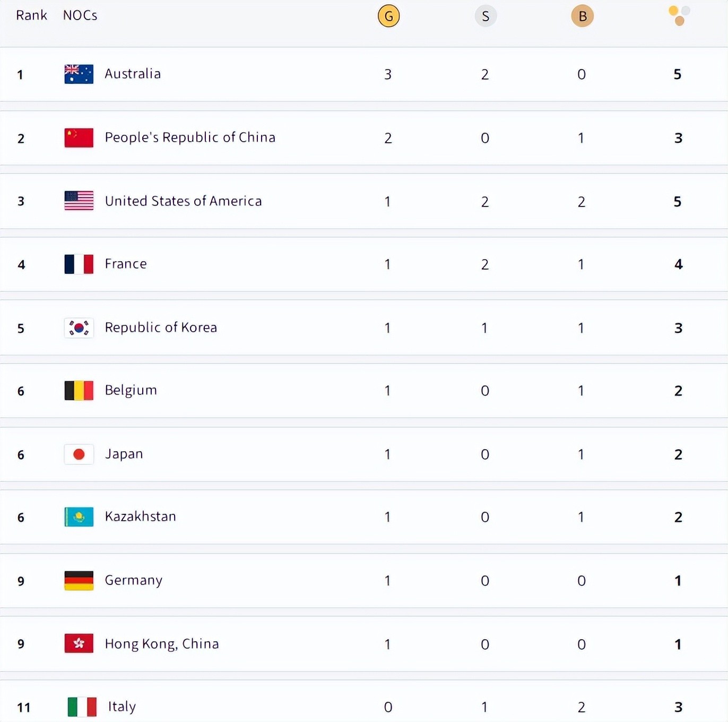728x722 pixels.
Task: Open the Germany country link
Action: coord(134,580)
